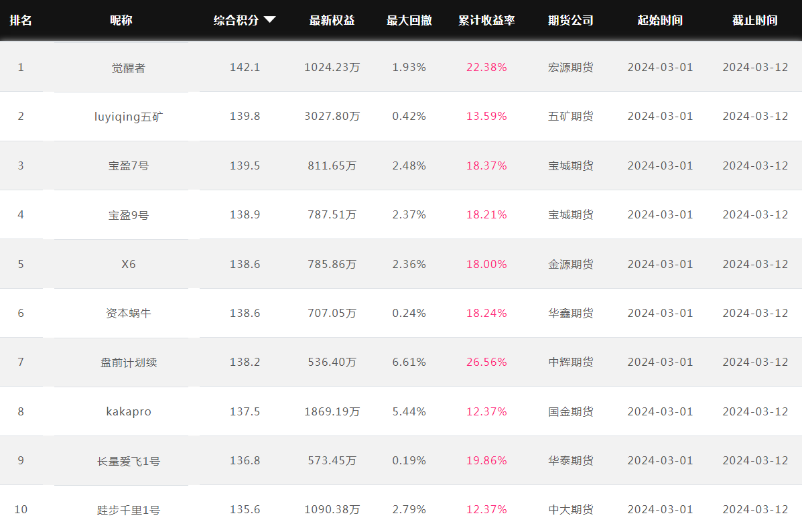Click the 中大期货 company cell
Image resolution: width=802 pixels, height=532 pixels.
[x=571, y=509]
